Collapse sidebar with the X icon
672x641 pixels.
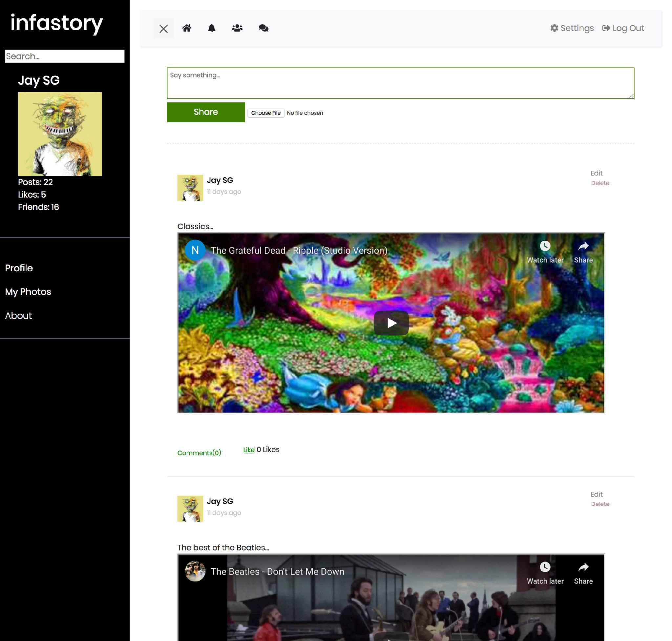click(x=163, y=29)
